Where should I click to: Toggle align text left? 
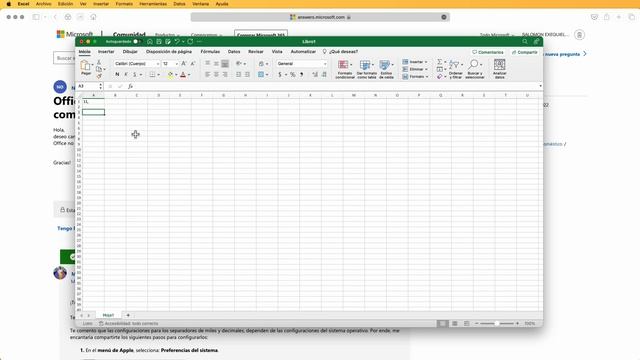(207, 74)
